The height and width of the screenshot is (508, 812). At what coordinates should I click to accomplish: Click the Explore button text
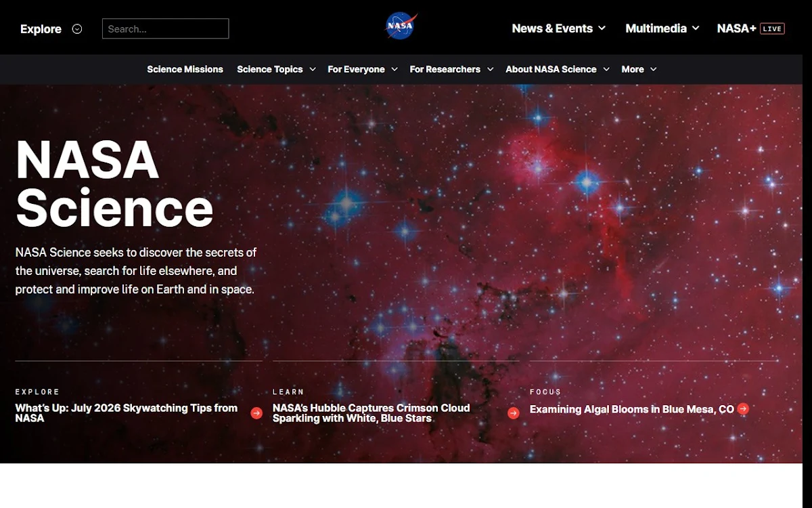(41, 29)
